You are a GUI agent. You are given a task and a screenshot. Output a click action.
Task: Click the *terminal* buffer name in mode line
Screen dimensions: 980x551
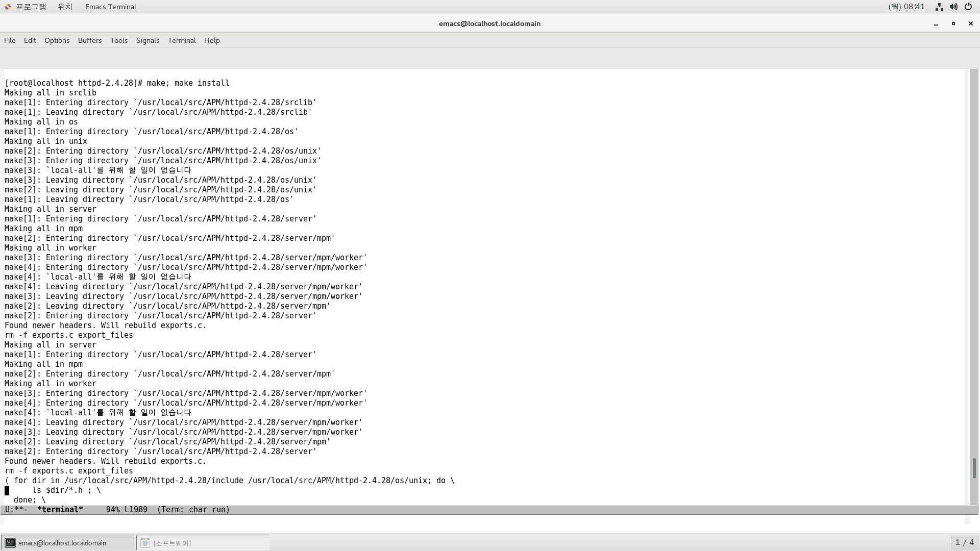(x=60, y=510)
